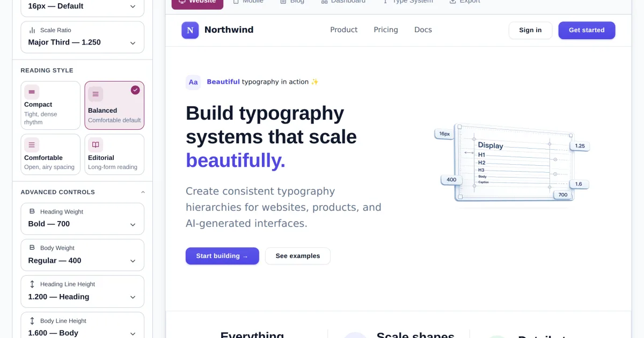Click the 'Comfortable default' description
644x338 pixels.
(x=114, y=120)
